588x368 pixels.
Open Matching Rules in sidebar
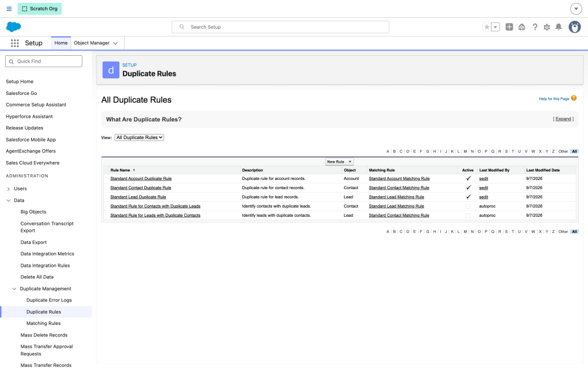[44, 323]
